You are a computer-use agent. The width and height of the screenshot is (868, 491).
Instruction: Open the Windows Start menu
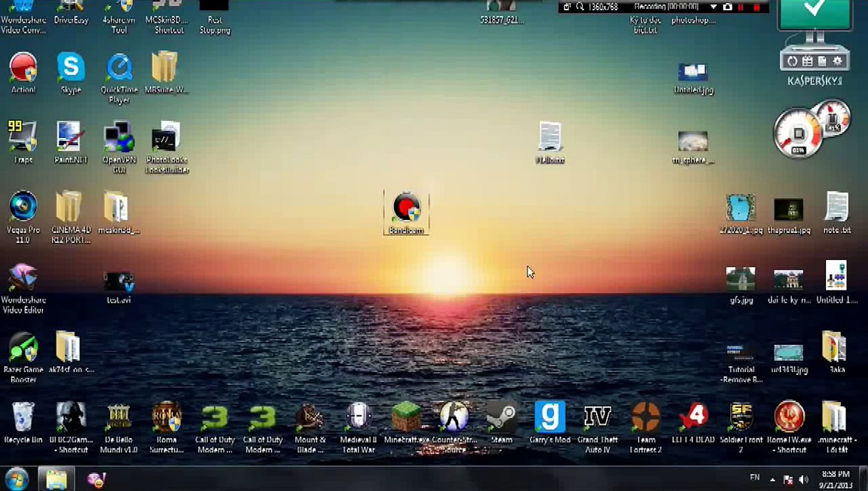coord(17,479)
